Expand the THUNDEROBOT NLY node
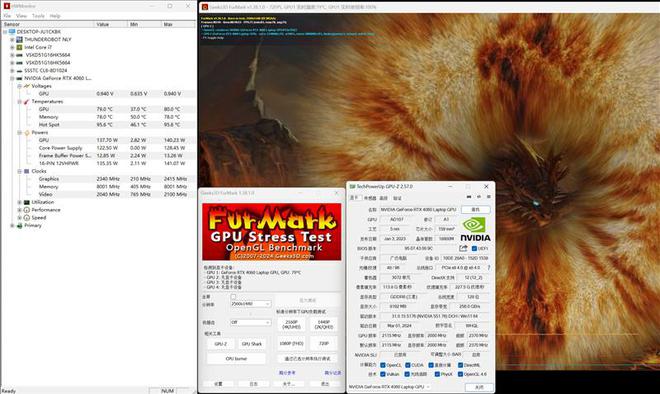 click(x=12, y=40)
